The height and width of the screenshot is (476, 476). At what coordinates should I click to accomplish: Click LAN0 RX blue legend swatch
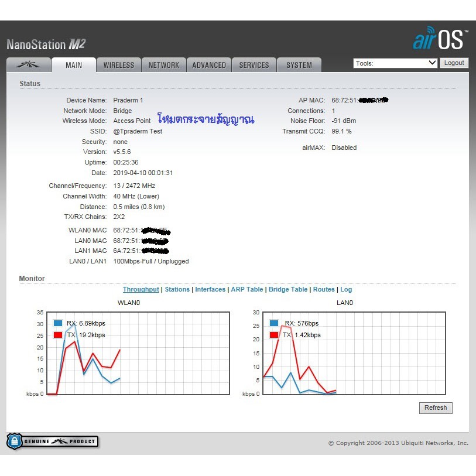click(274, 323)
